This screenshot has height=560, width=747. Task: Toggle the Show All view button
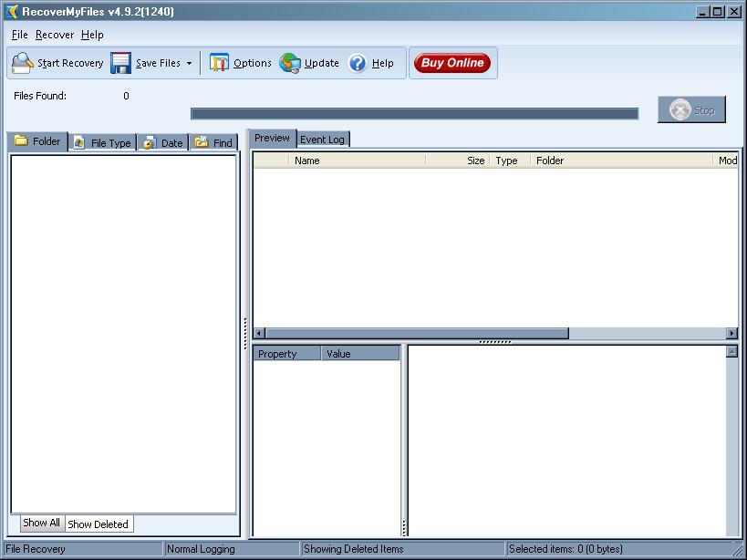pyautogui.click(x=42, y=524)
